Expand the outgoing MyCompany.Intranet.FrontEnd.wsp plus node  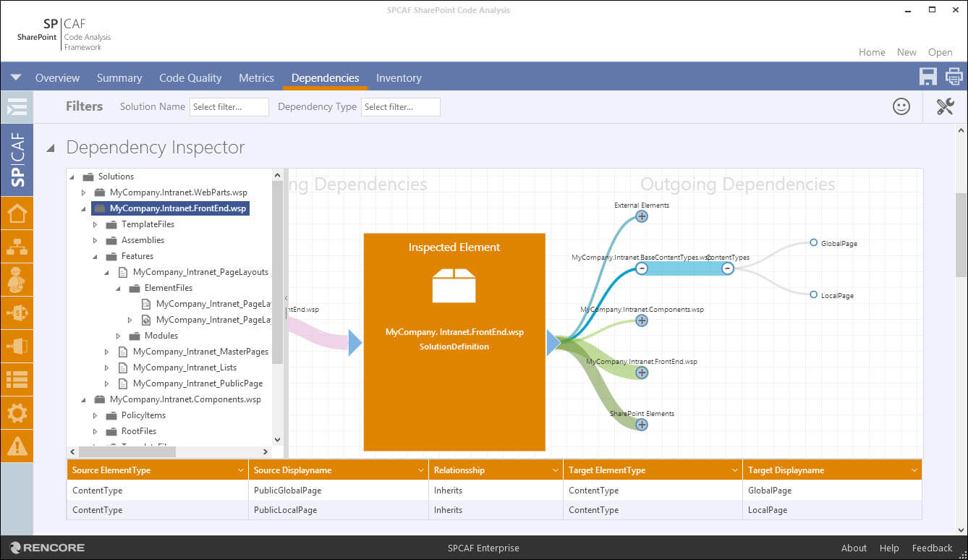click(x=641, y=373)
